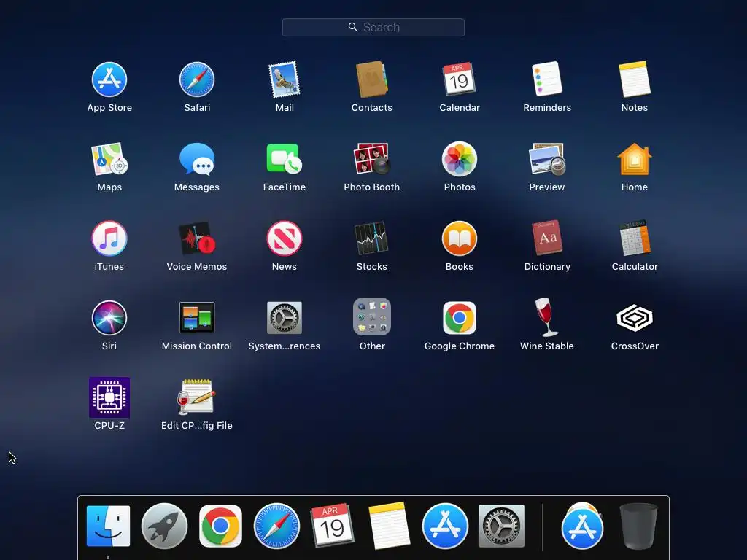This screenshot has height=560, width=747.
Task: Launch the Calculator app
Action: 635,238
